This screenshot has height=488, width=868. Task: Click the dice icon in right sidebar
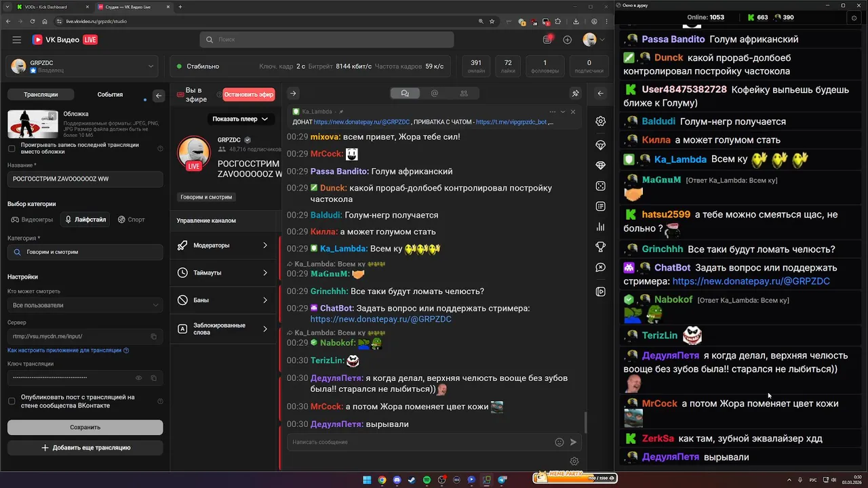600,186
